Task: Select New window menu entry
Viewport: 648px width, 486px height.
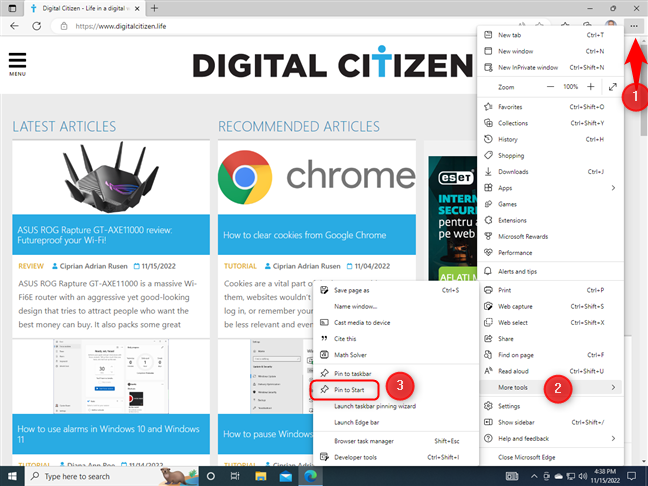Action: coord(550,51)
